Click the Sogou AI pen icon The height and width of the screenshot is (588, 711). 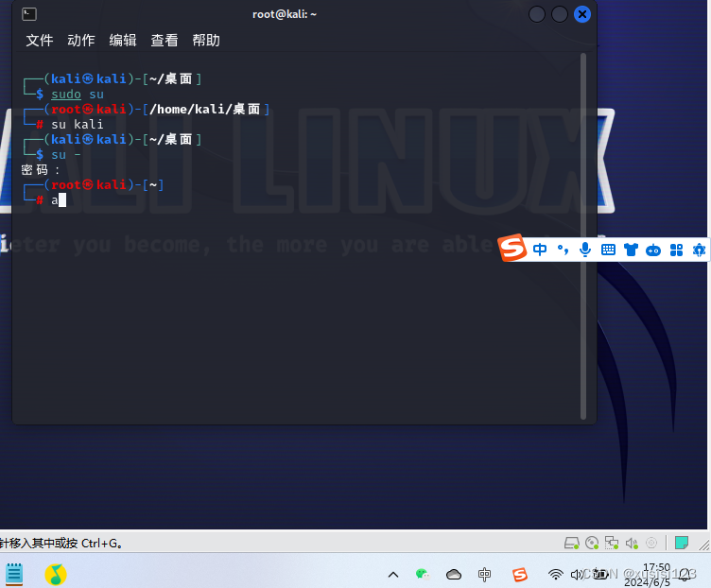699,250
